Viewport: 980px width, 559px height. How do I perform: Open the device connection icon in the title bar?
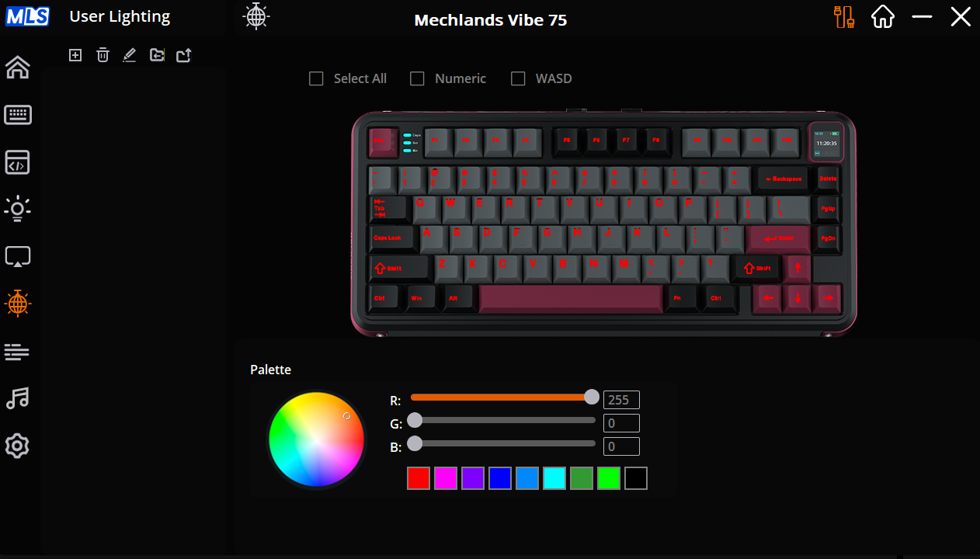[x=844, y=17]
